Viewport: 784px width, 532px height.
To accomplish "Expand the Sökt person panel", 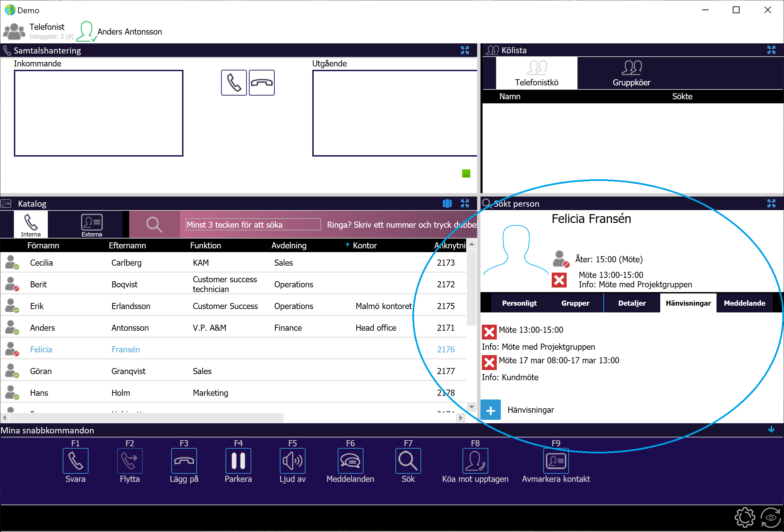I will tap(771, 203).
